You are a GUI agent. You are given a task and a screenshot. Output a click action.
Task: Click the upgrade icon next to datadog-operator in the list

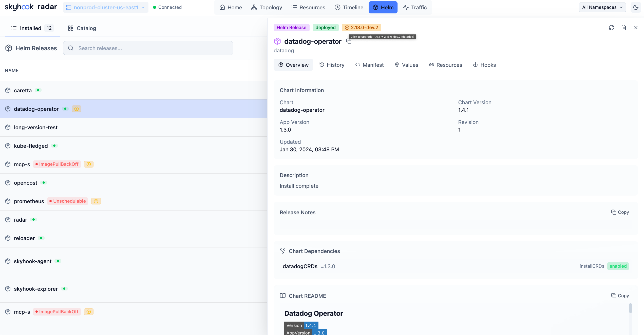(76, 109)
